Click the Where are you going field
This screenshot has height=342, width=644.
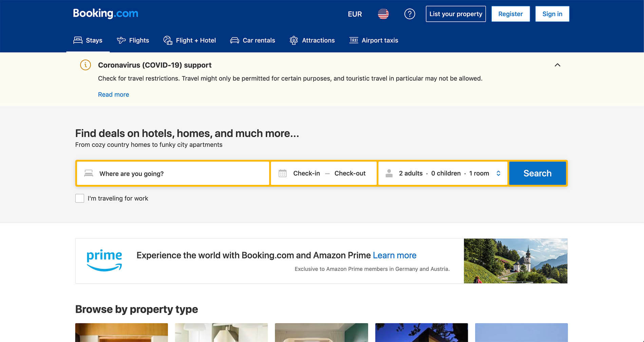pyautogui.click(x=173, y=173)
